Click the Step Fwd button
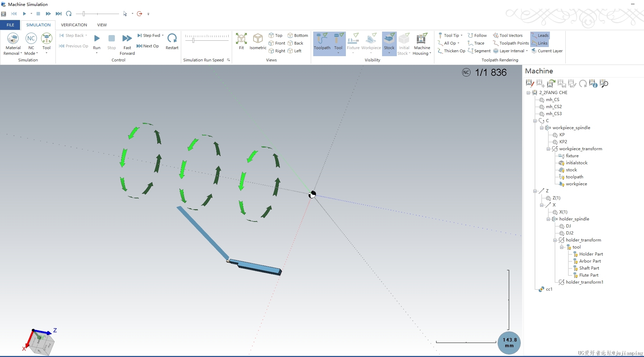Viewport: 644px width, 357px height. point(149,35)
